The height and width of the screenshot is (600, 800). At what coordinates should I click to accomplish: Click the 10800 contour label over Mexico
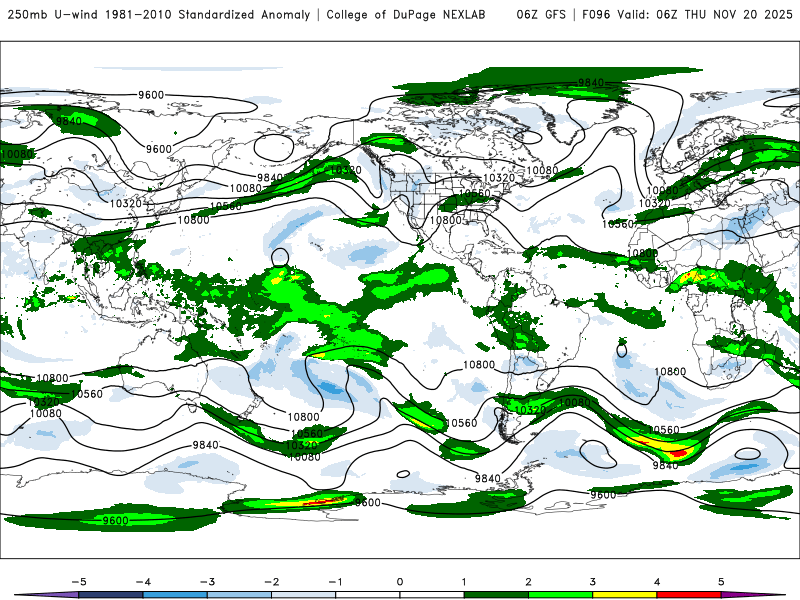(445, 220)
